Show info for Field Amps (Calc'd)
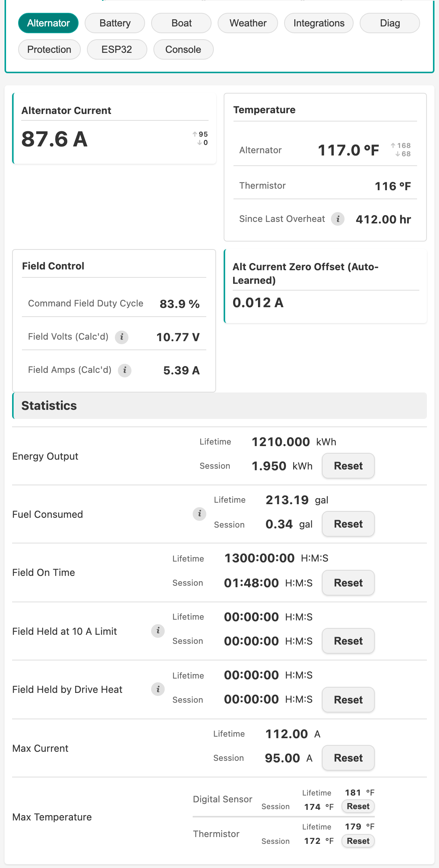The image size is (439, 868). [125, 370]
